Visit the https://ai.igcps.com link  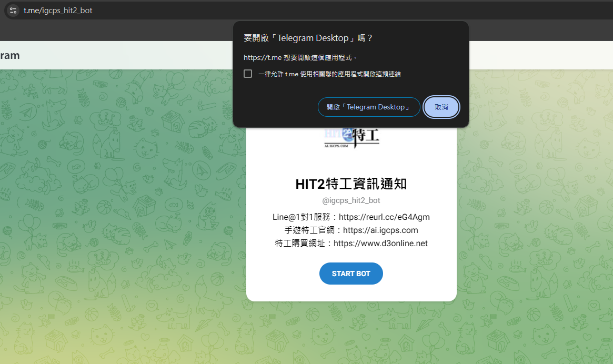point(380,230)
